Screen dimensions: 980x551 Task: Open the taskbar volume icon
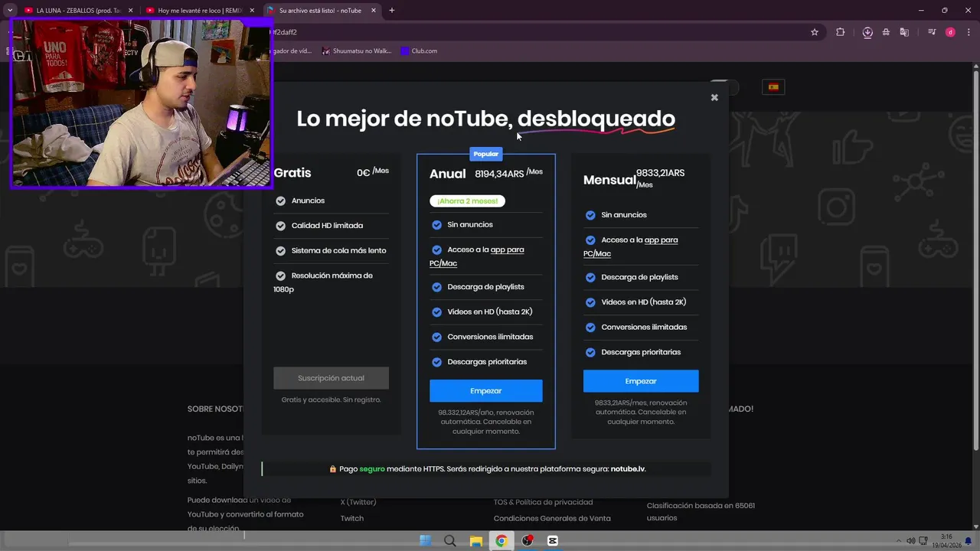(910, 541)
